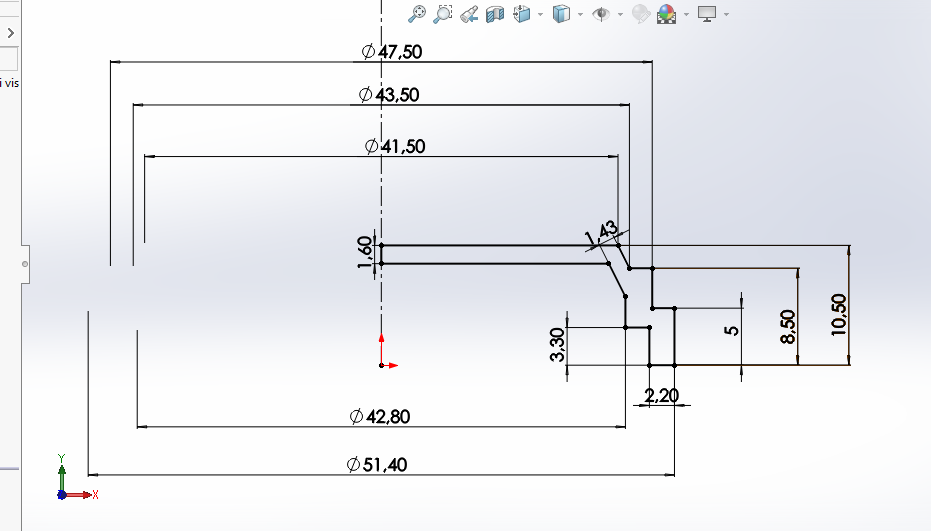The width and height of the screenshot is (931, 531).
Task: Select the Ø41,50 diameter dimension
Action: pyautogui.click(x=395, y=146)
